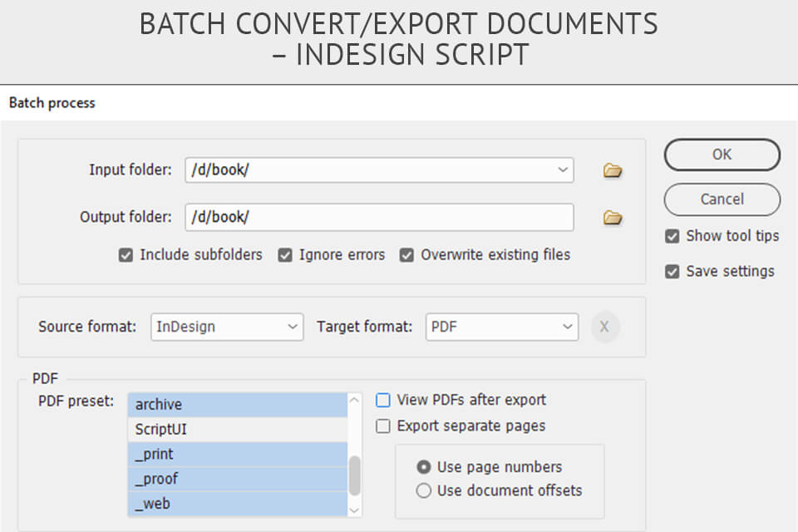Browse for an output folder
This screenshot has width=798, height=532.
[x=613, y=217]
